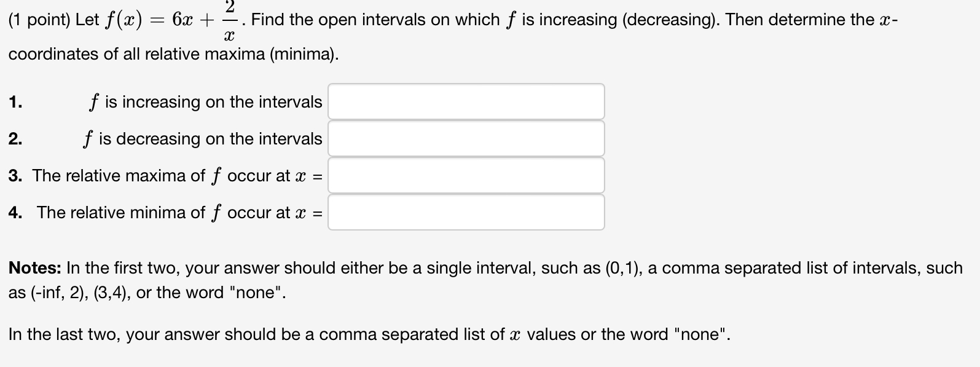
Task: Place cursor in the decreasing intervals field
Action: click(466, 138)
